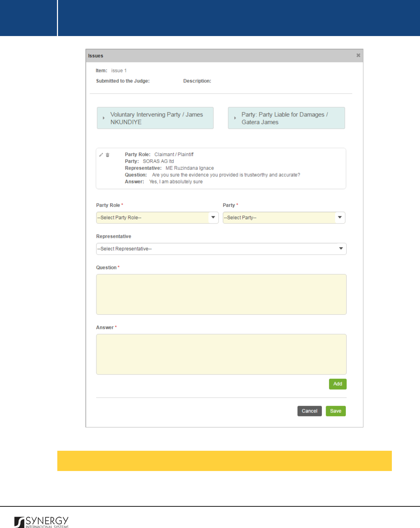Expand arrow beside Voluntary Intervening Party panel
The image size is (420, 528).
[x=104, y=118]
